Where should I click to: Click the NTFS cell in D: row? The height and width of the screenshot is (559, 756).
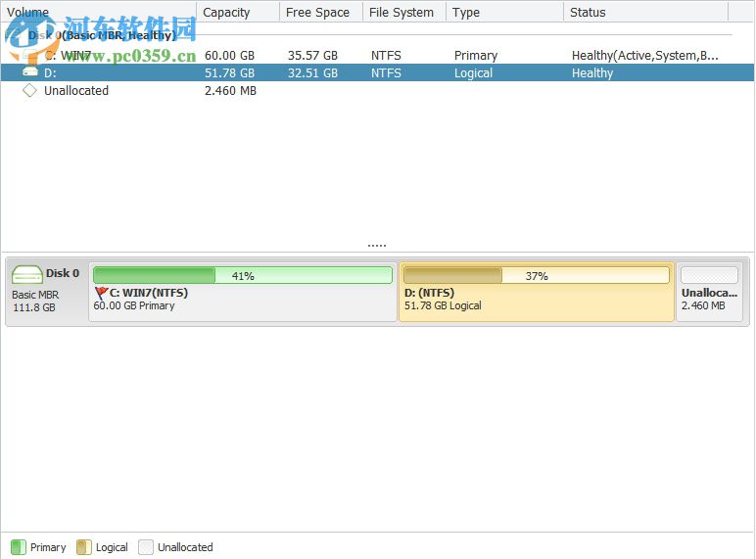[386, 72]
